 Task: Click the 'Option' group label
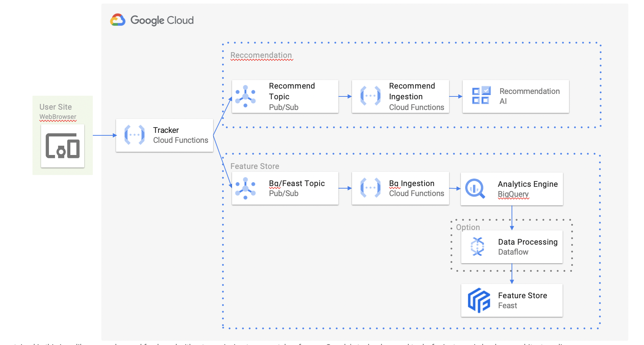[468, 227]
